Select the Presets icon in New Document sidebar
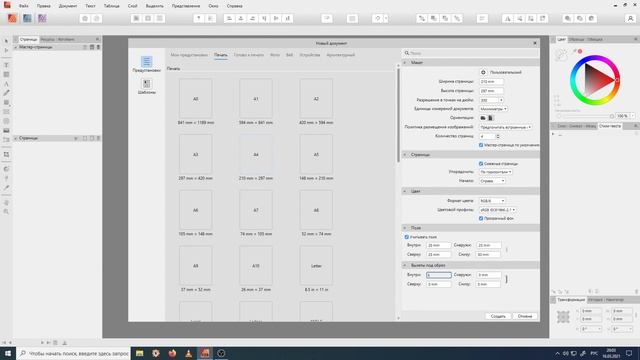The image size is (640, 360). coord(147,62)
